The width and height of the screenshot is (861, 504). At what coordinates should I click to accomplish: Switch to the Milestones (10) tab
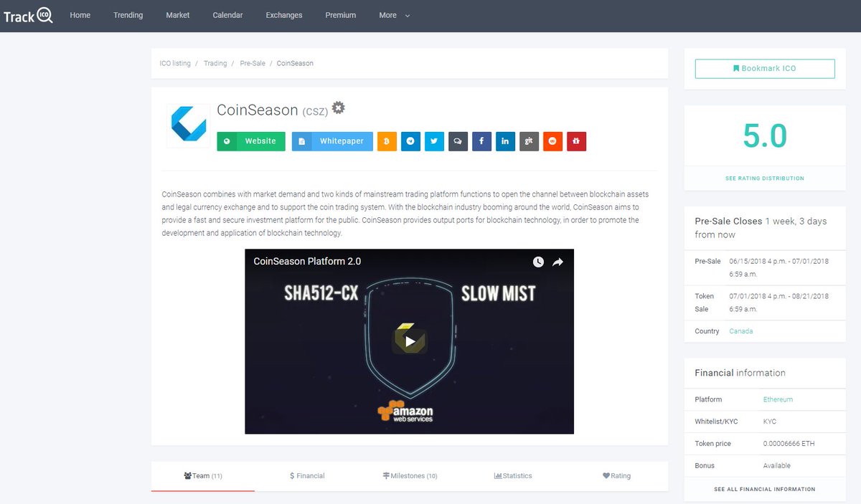click(410, 475)
